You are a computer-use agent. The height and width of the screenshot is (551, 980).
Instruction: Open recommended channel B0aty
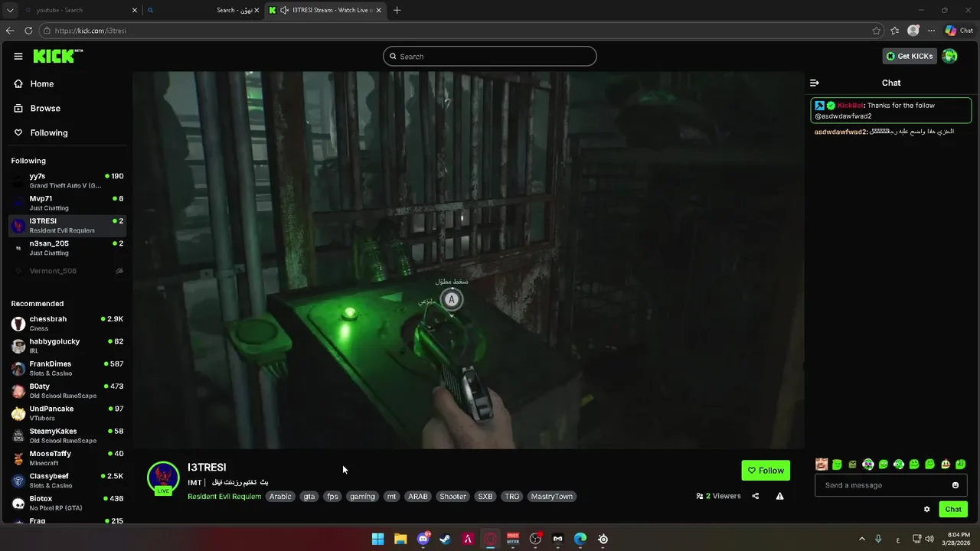click(x=67, y=390)
